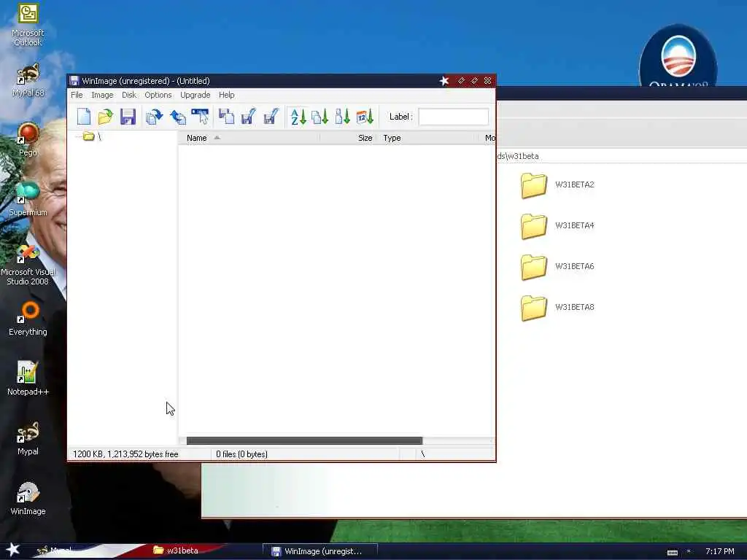
Task: Save the image with purple floppy icon
Action: [128, 117]
